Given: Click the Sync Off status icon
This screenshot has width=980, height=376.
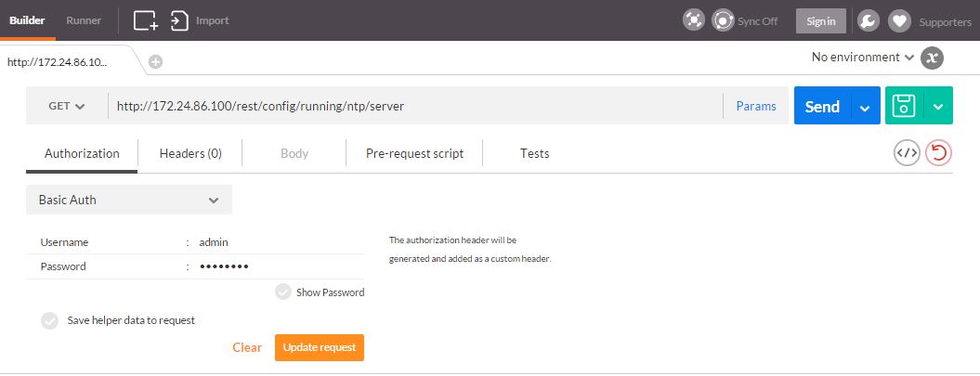Looking at the screenshot, I should point(723,20).
